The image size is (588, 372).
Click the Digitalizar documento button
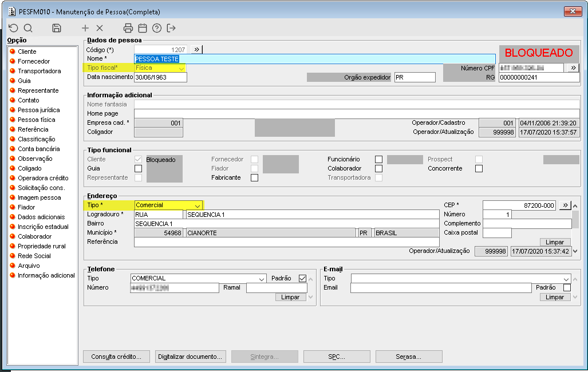(x=190, y=357)
